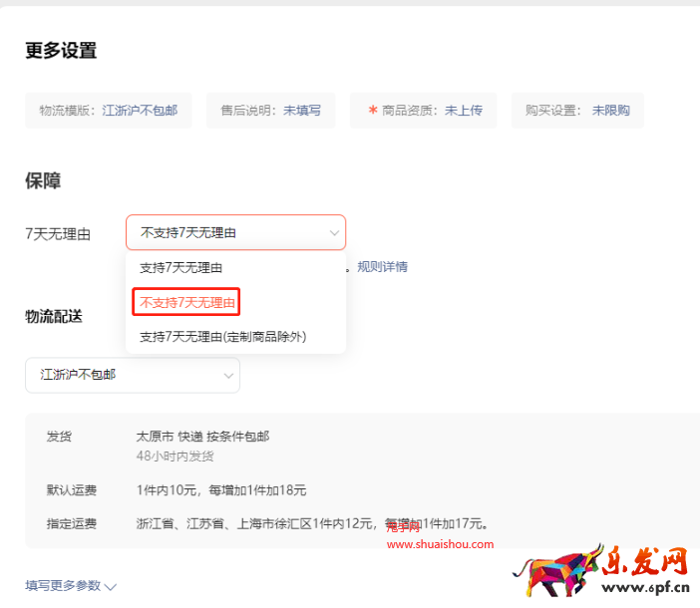Image resolution: width=700 pixels, height=608 pixels.
Task: Click the chevron arrow in 物流配送 dropdown
Action: pyautogui.click(x=228, y=376)
